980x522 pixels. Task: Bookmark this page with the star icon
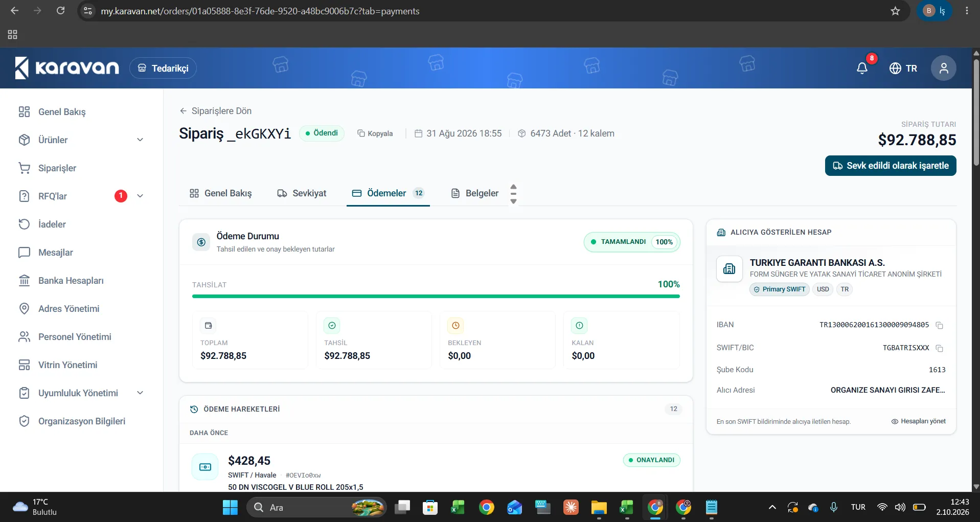895,11
